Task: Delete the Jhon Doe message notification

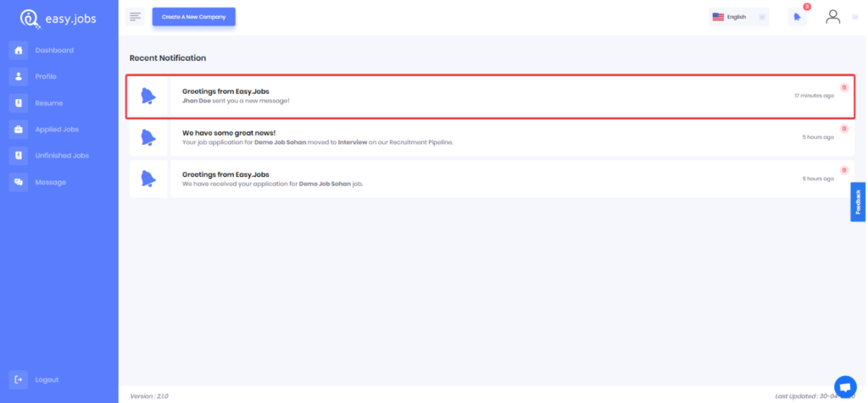Action: (x=843, y=87)
